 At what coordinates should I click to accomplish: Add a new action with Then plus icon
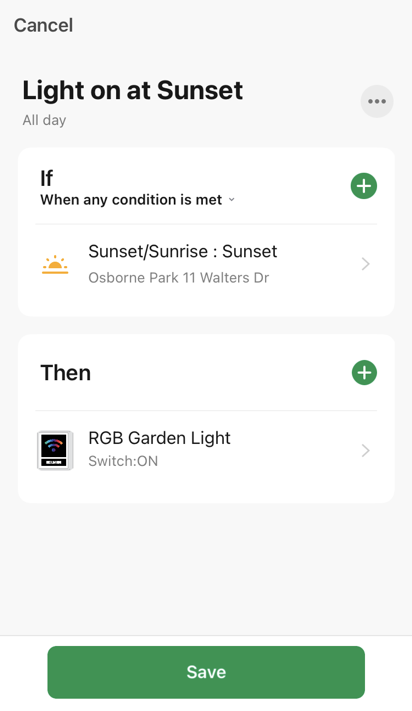[x=364, y=373]
